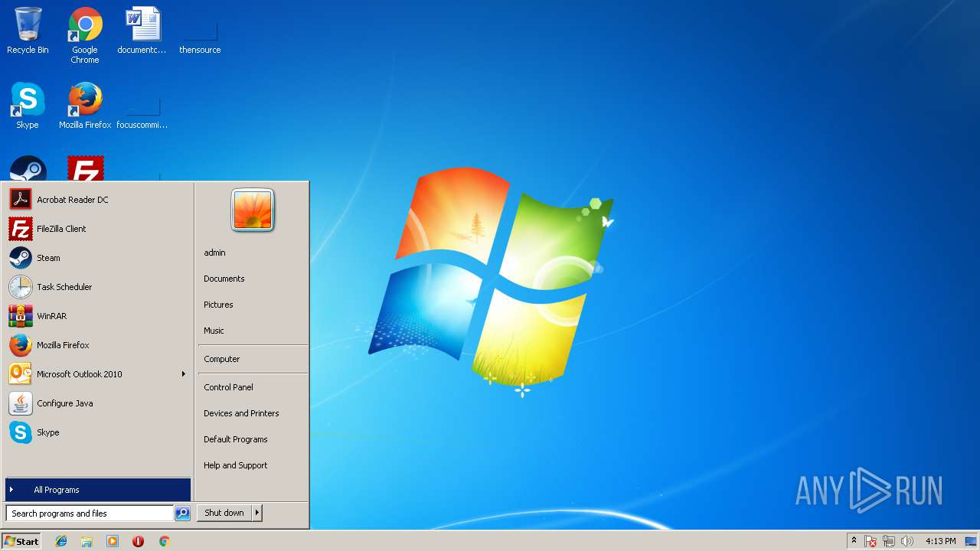
Task: Open Shut down options arrow
Action: tap(257, 513)
